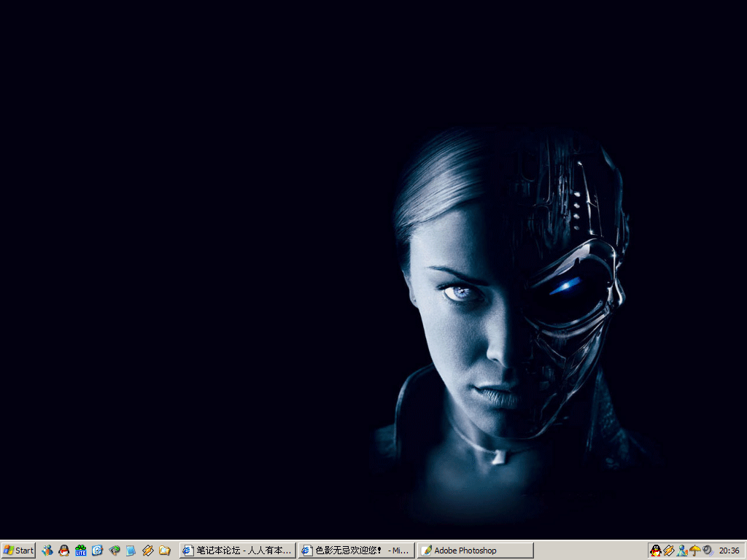Open QQ from the system tray
Image resolution: width=747 pixels, height=560 pixels.
[x=656, y=551]
